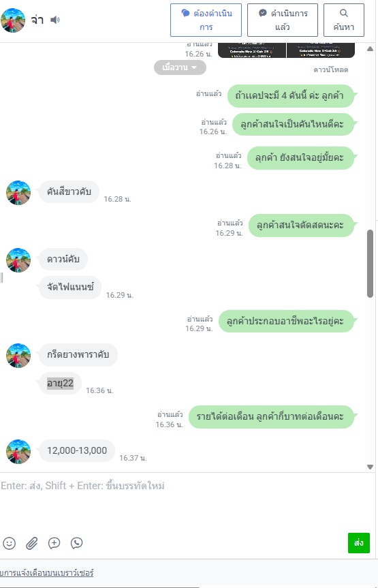Toggle the mute speaker icon beside จ่า

55,20
